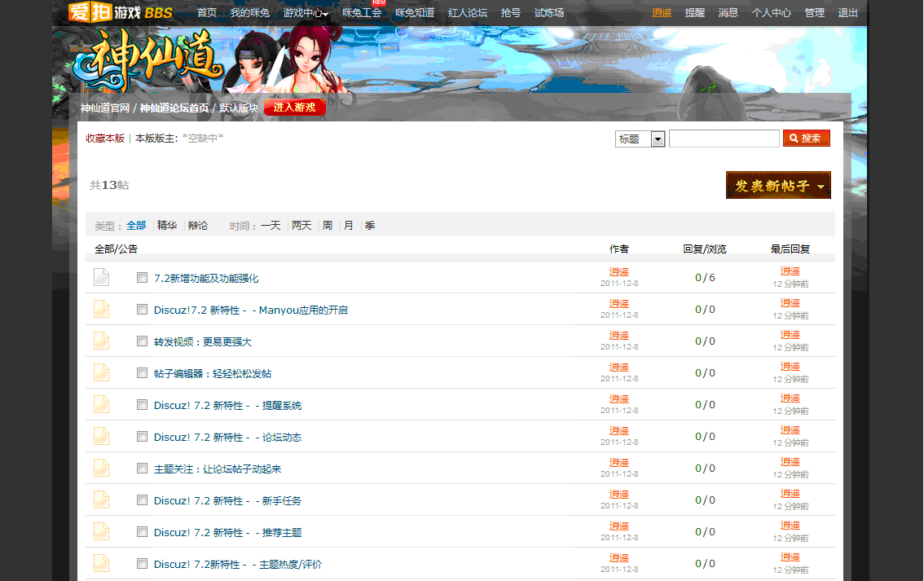
Task: Click the 进入游戏 red button
Action: point(295,108)
